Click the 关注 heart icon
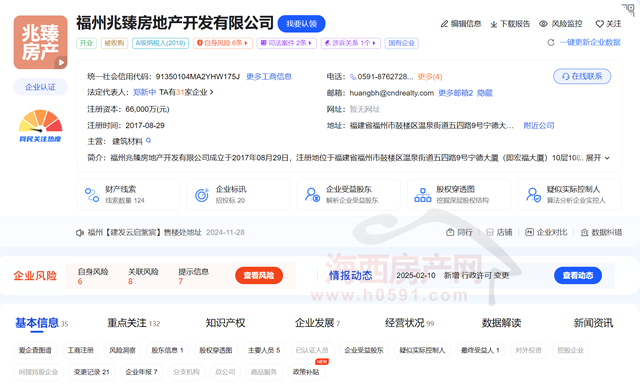 click(x=599, y=24)
